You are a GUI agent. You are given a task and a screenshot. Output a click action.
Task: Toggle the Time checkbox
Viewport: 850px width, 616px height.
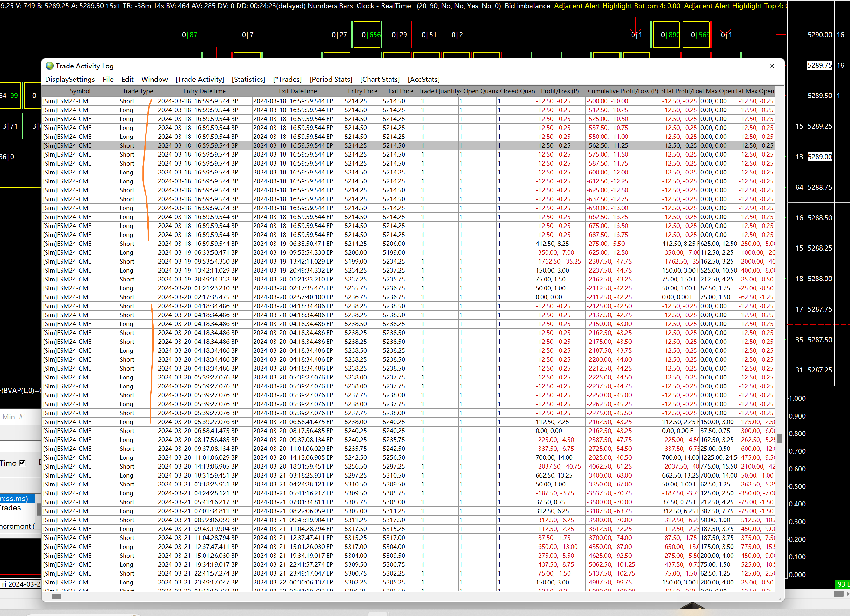pyautogui.click(x=23, y=463)
